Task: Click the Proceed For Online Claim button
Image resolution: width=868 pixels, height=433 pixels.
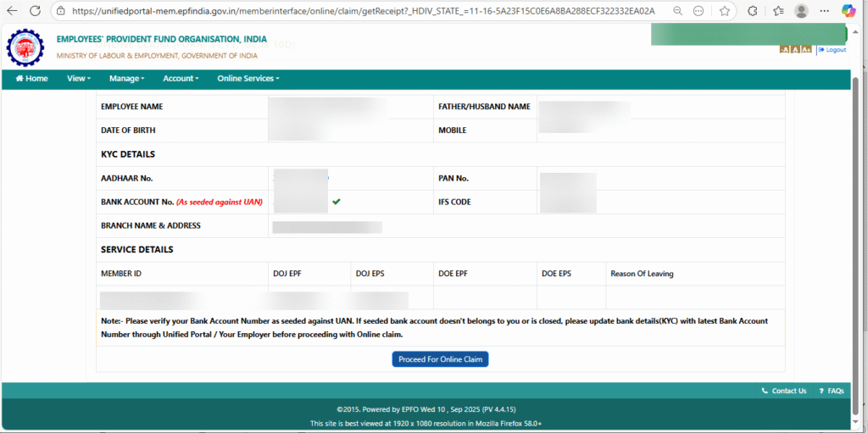Action: click(x=440, y=359)
